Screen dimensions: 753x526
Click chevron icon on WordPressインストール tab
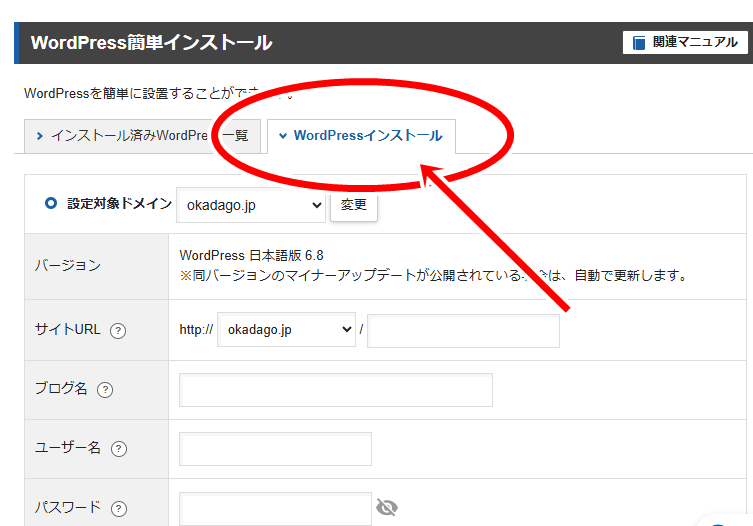(283, 136)
